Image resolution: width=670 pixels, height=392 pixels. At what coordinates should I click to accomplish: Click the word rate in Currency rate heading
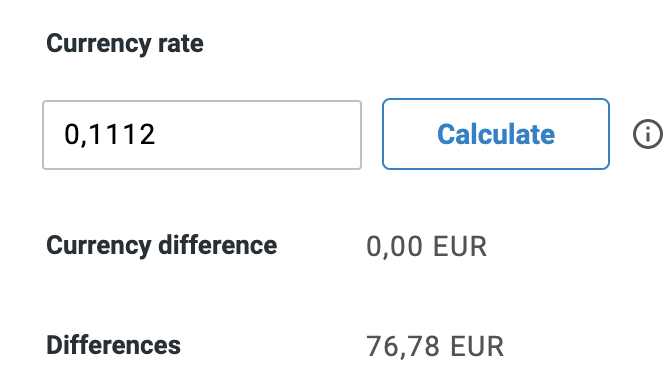point(181,44)
